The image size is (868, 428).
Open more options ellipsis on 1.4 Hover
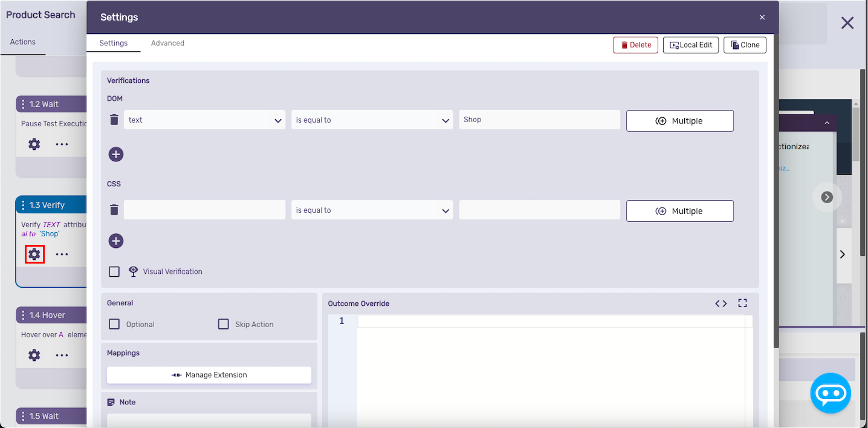[x=62, y=355]
